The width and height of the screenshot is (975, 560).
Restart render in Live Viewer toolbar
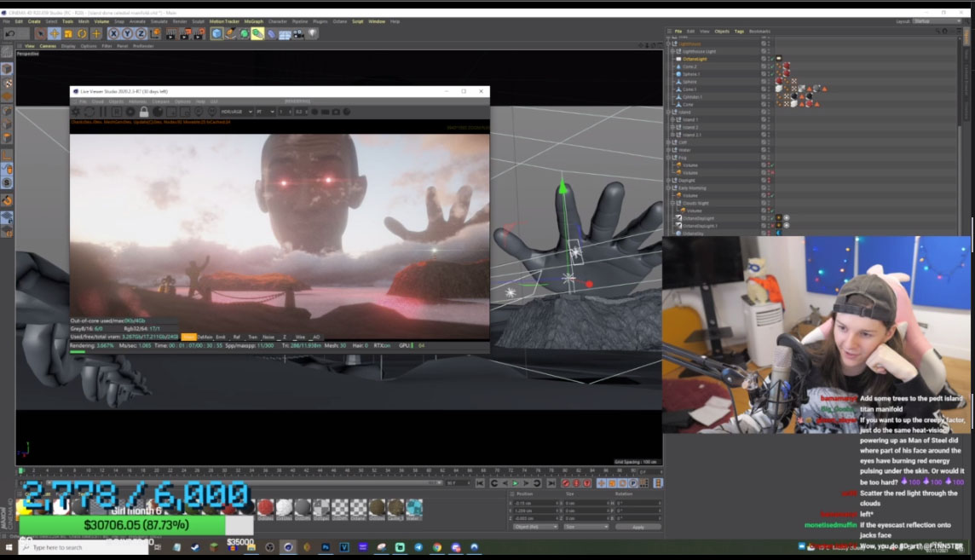(90, 112)
